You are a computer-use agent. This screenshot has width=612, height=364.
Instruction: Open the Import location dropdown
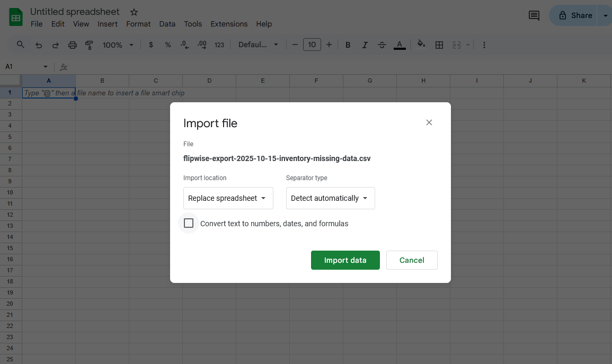(x=228, y=198)
